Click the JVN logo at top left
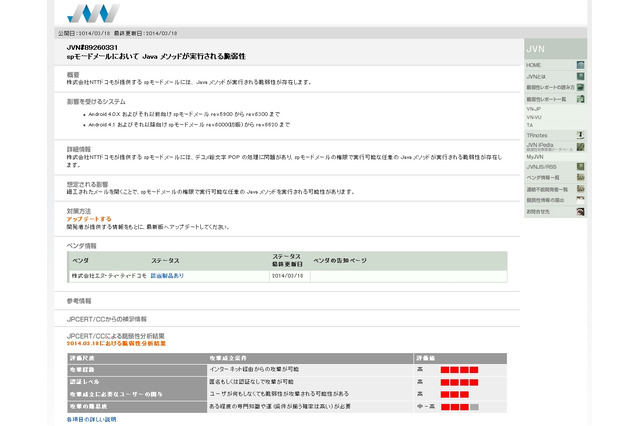 coord(93,13)
